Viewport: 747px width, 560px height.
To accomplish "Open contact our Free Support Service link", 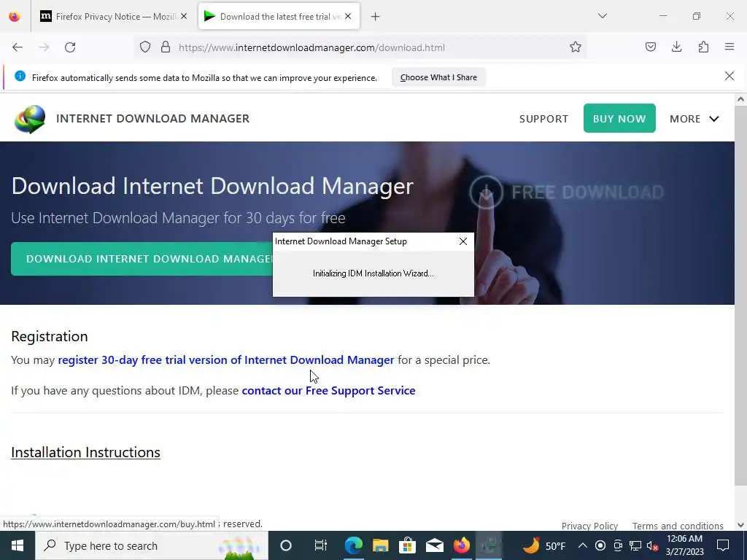I will (329, 391).
